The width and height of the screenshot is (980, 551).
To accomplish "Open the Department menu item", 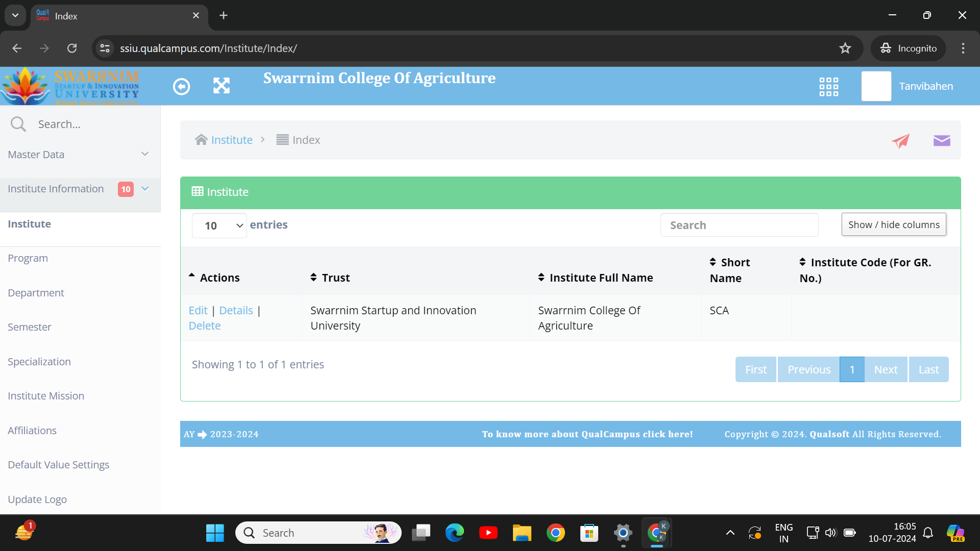I will click(x=36, y=293).
